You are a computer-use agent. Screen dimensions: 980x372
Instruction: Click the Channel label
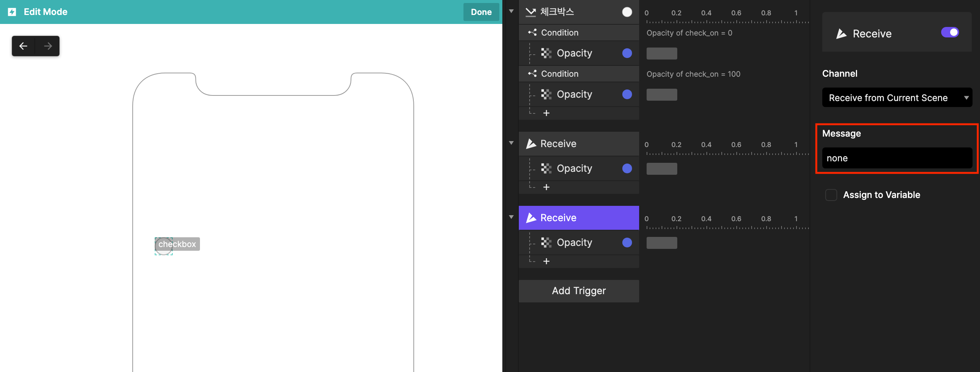pos(839,73)
